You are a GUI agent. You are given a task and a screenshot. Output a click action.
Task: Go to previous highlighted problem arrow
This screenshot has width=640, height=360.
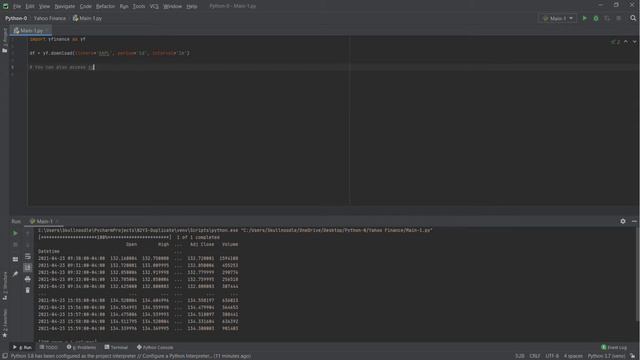[x=626, y=42]
